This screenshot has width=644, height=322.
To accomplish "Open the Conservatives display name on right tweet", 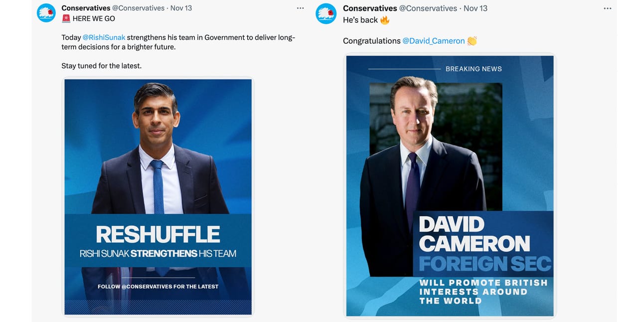I will 370,8.
